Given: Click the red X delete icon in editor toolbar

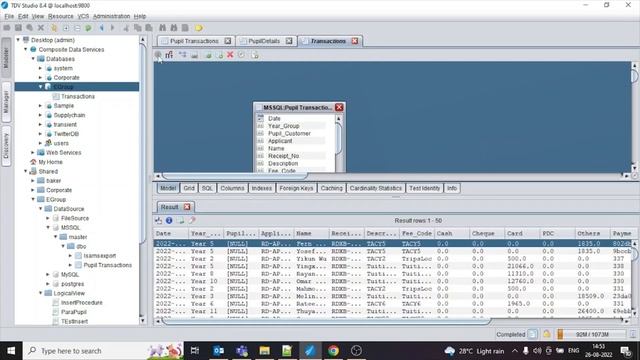Looking at the screenshot, I should pyautogui.click(x=230, y=55).
